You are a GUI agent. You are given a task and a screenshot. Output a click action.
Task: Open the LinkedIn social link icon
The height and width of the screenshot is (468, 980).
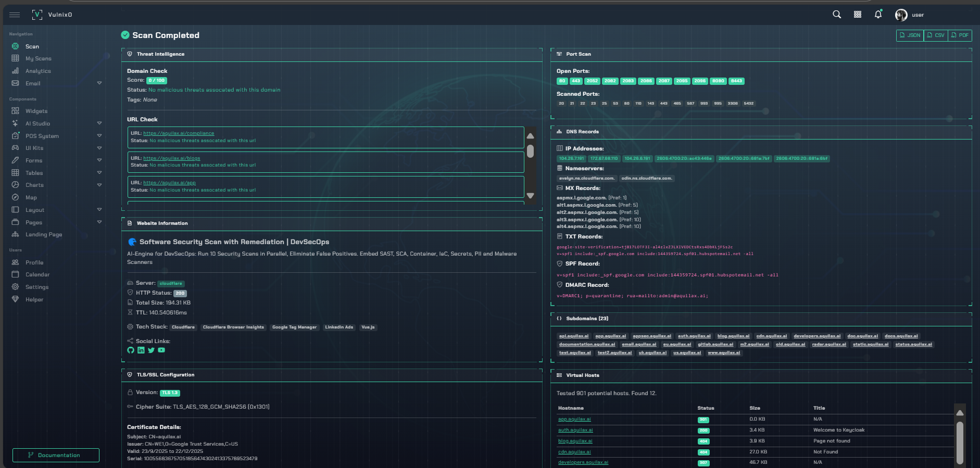tap(141, 350)
